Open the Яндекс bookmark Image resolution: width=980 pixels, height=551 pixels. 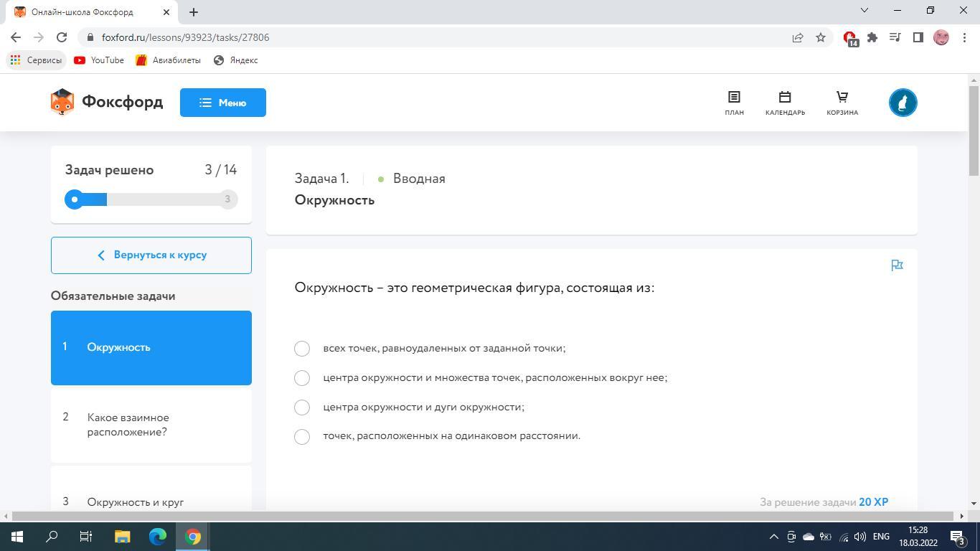[x=236, y=60]
